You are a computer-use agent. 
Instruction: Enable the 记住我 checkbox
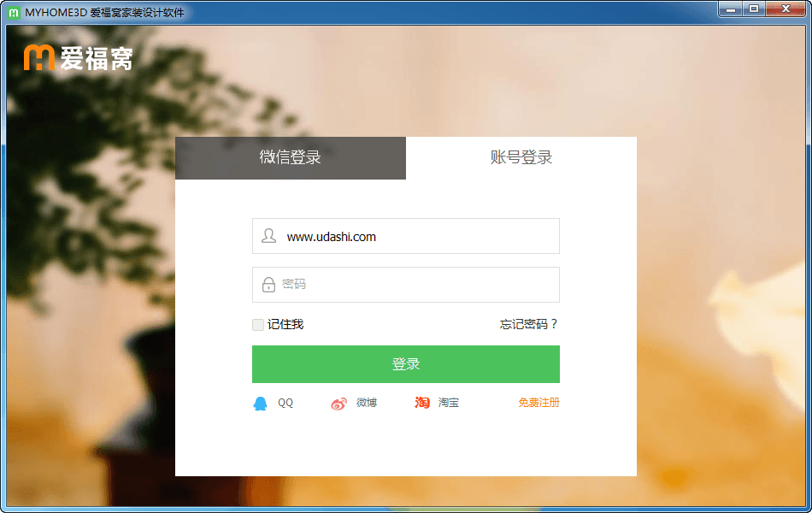click(x=258, y=325)
